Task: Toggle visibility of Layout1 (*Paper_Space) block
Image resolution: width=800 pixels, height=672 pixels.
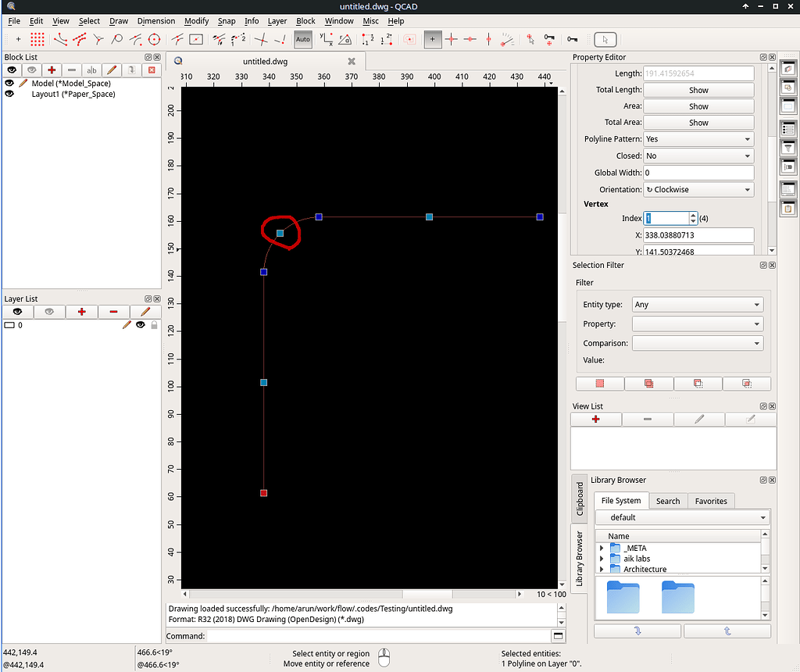Action: pos(9,94)
